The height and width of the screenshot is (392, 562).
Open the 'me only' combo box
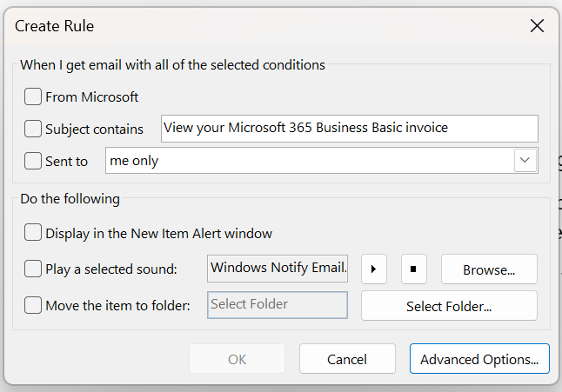click(x=322, y=161)
